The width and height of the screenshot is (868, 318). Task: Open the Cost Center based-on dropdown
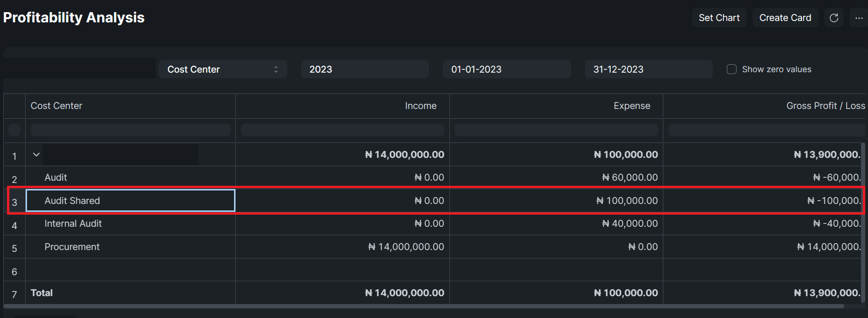coord(223,69)
